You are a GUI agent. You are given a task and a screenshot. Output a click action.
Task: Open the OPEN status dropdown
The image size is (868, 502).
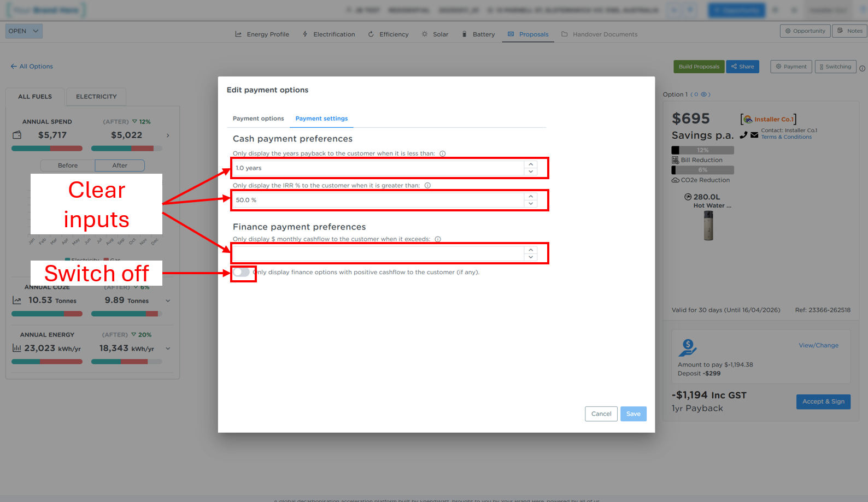pos(24,31)
